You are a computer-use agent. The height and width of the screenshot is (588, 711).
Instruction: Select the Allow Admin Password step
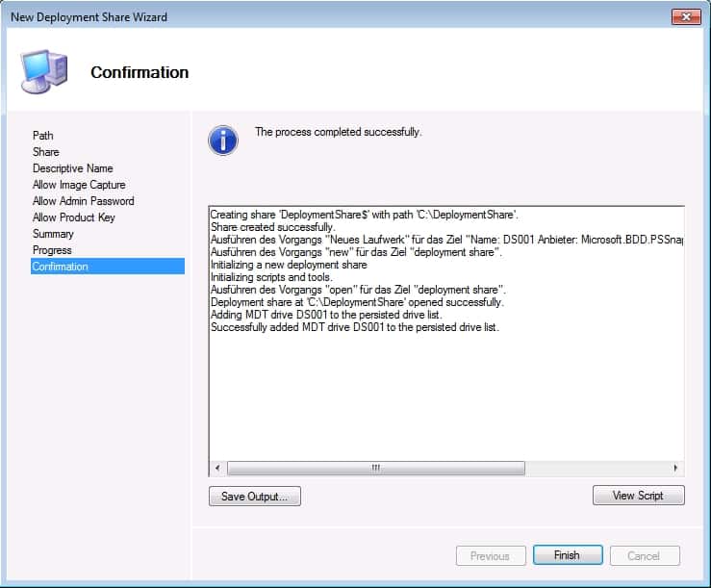click(84, 201)
